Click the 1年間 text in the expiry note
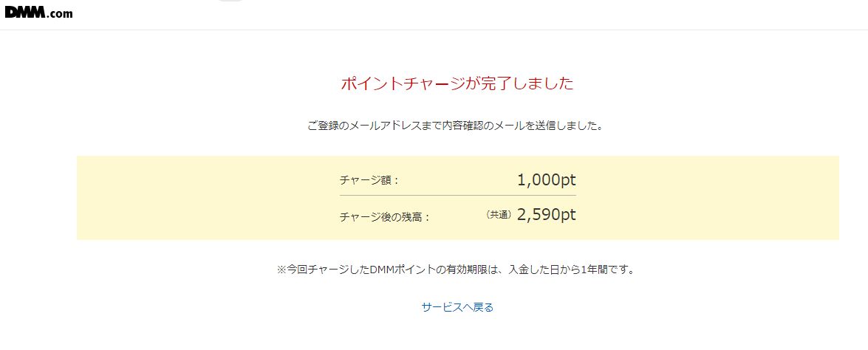Image resolution: width=868 pixels, height=350 pixels. tap(593, 270)
